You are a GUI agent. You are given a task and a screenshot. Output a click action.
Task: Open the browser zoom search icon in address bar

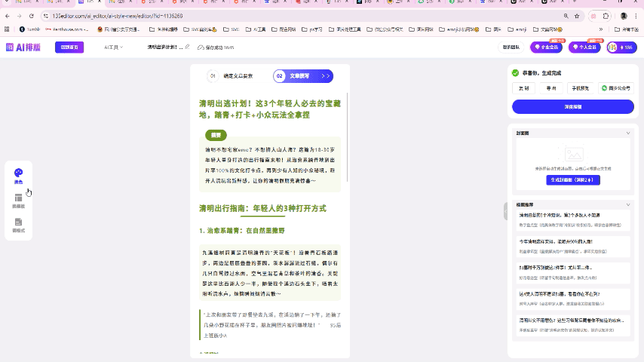coord(566,16)
